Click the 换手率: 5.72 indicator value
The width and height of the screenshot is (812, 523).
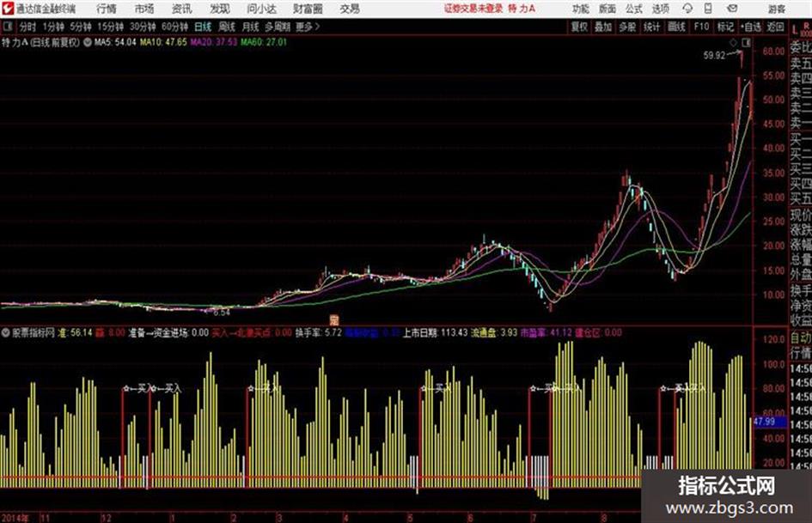point(318,333)
